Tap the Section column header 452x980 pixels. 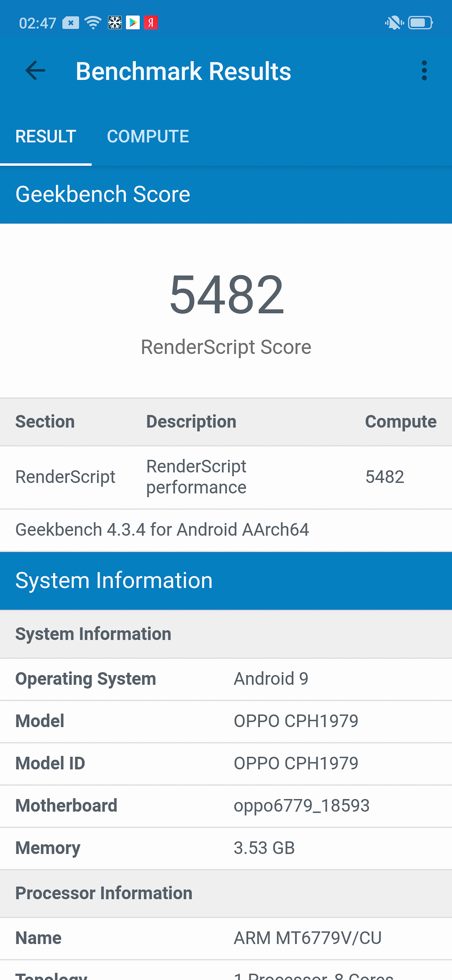[45, 422]
